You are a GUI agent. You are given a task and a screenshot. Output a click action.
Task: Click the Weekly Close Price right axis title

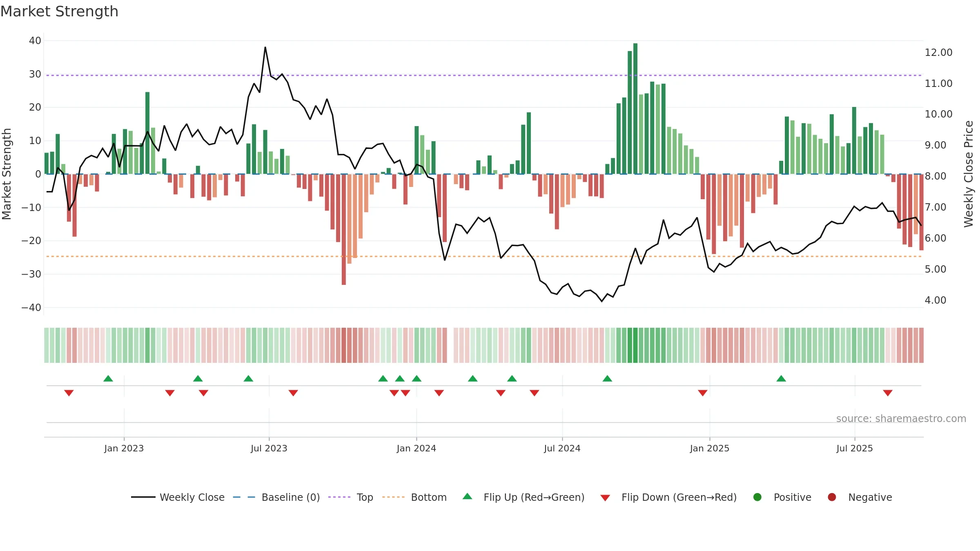(x=969, y=174)
